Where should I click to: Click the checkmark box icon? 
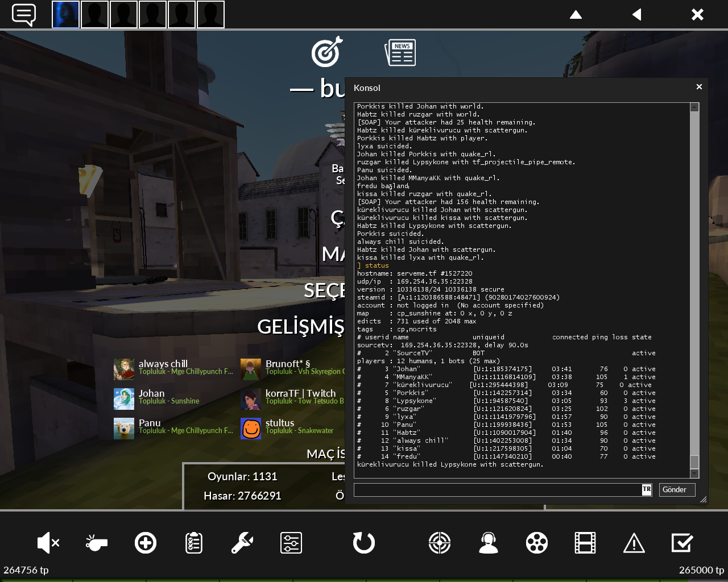pos(682,543)
